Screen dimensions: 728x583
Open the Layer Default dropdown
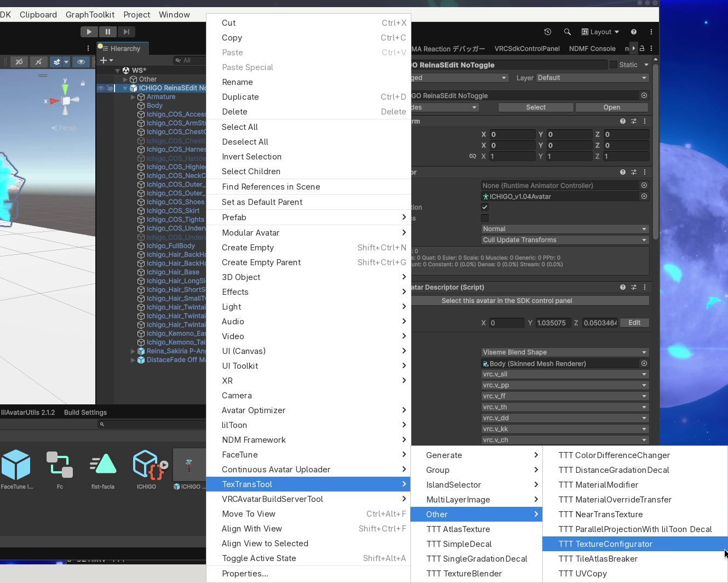593,78
